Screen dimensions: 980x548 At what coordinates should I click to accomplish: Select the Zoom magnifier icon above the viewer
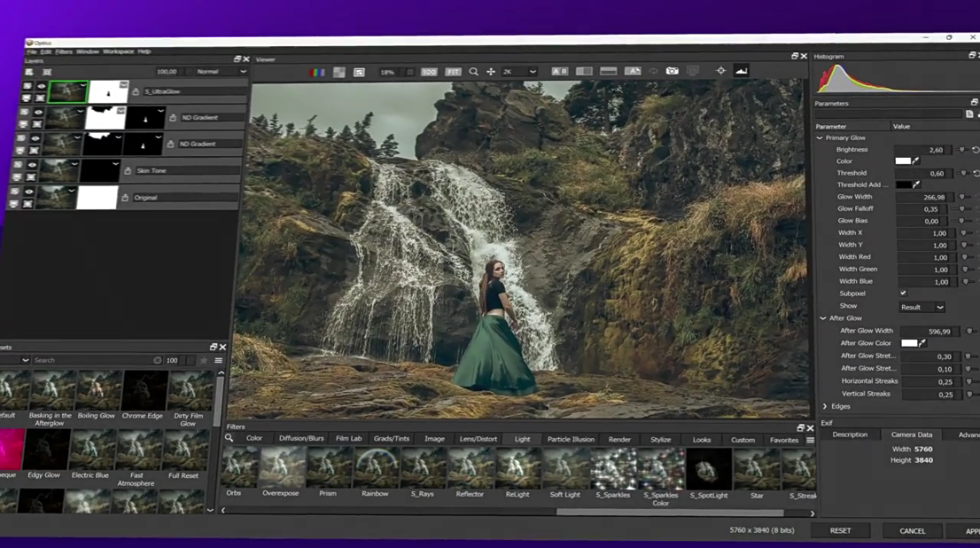471,71
